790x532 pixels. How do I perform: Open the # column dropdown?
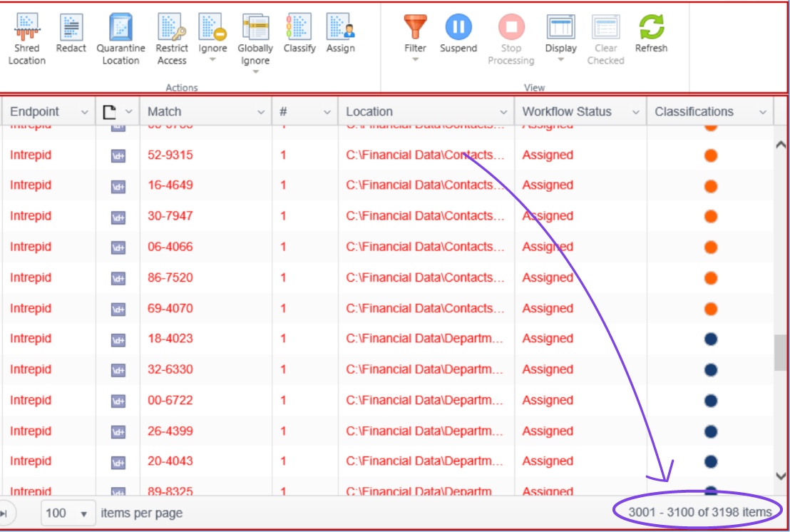[x=327, y=113]
